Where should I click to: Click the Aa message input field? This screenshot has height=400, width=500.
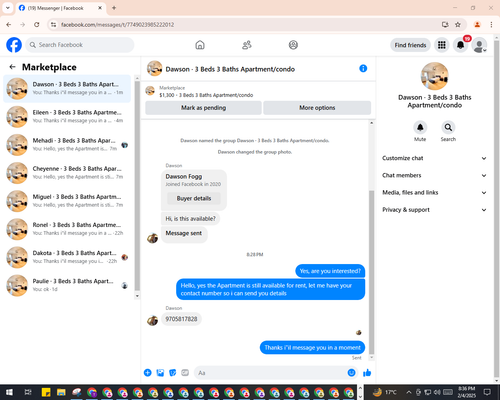[x=271, y=373]
